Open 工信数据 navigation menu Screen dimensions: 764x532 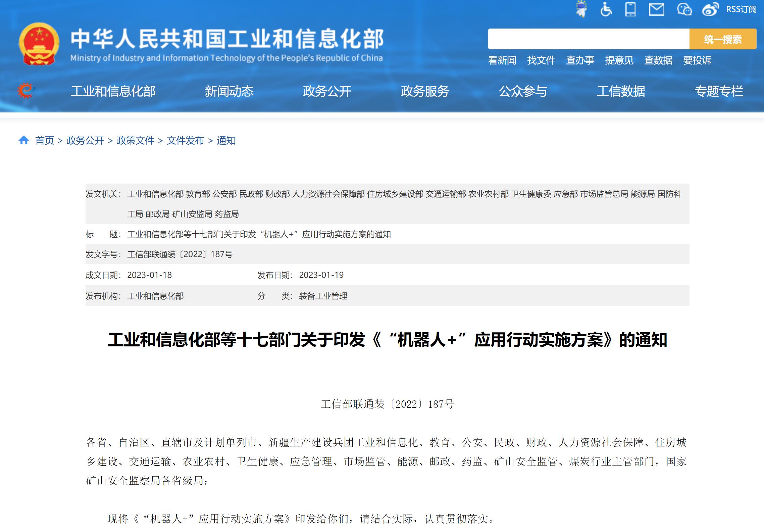tap(621, 91)
